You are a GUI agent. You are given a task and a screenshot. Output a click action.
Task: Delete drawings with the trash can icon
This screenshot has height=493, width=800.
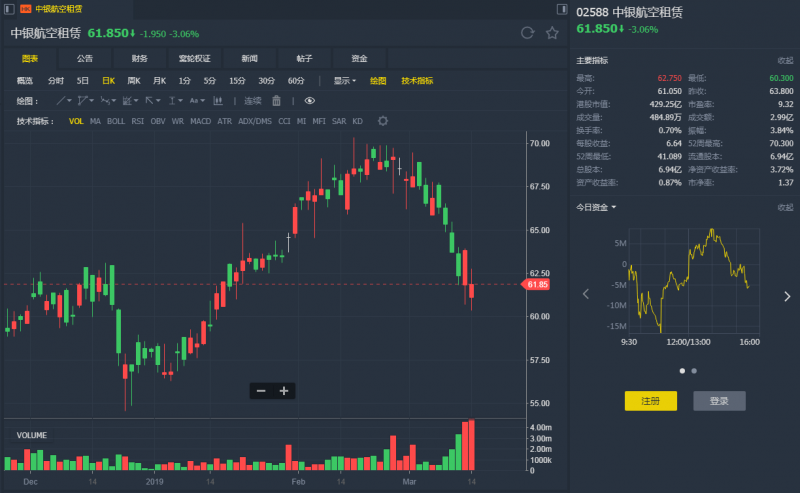click(x=277, y=100)
